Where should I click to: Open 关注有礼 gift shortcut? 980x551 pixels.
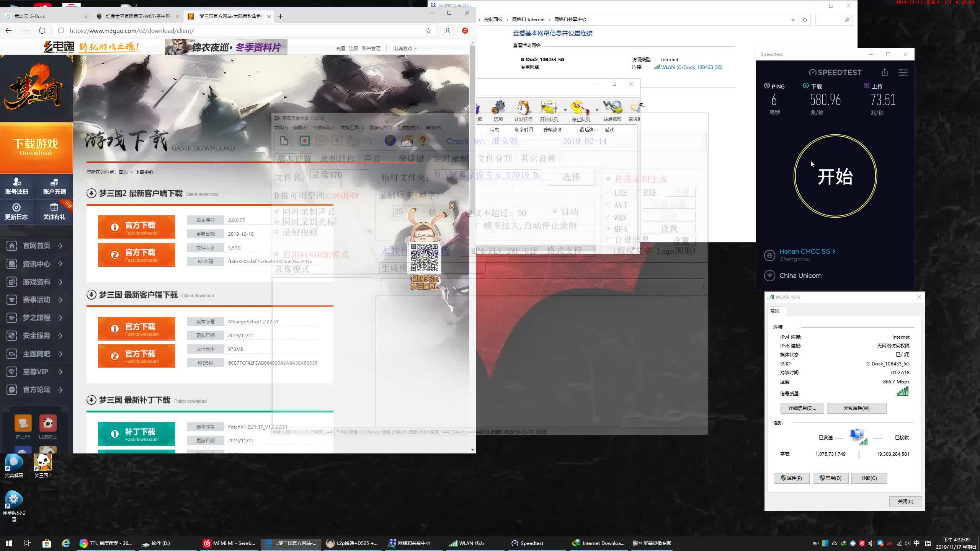click(x=54, y=212)
